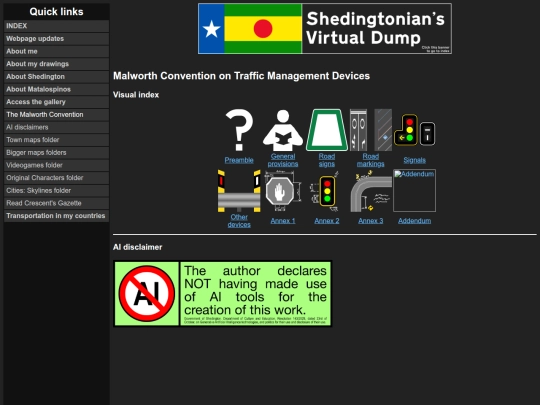Image resolution: width=540 pixels, height=405 pixels.
Task: Open the Signals text link
Action: click(x=414, y=160)
